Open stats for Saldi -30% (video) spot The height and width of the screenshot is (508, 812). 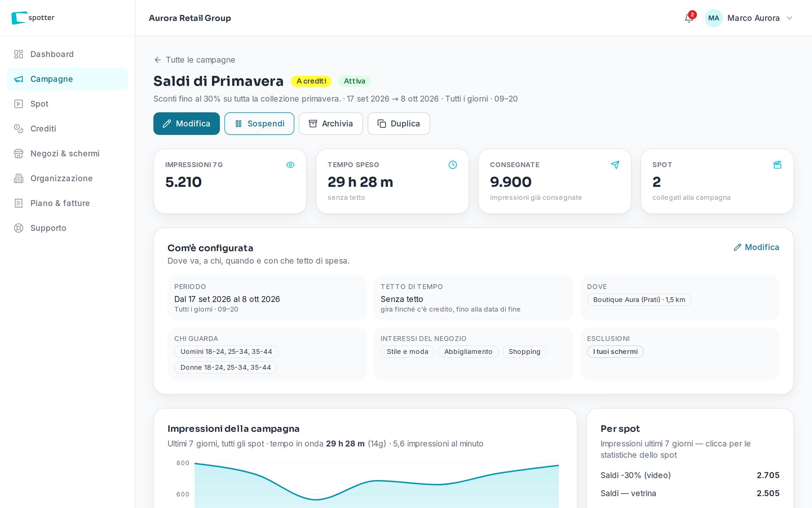tap(690, 475)
